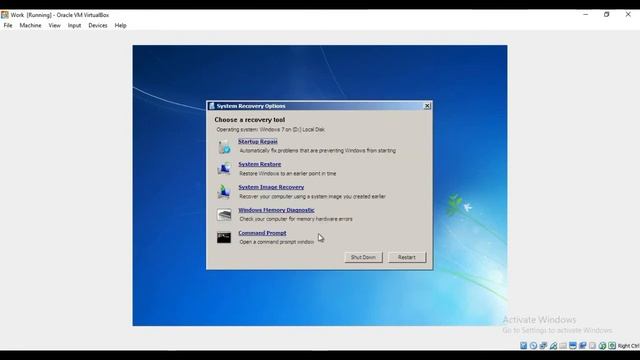This screenshot has width=640, height=360.
Task: Open the Help menu
Action: point(120,25)
